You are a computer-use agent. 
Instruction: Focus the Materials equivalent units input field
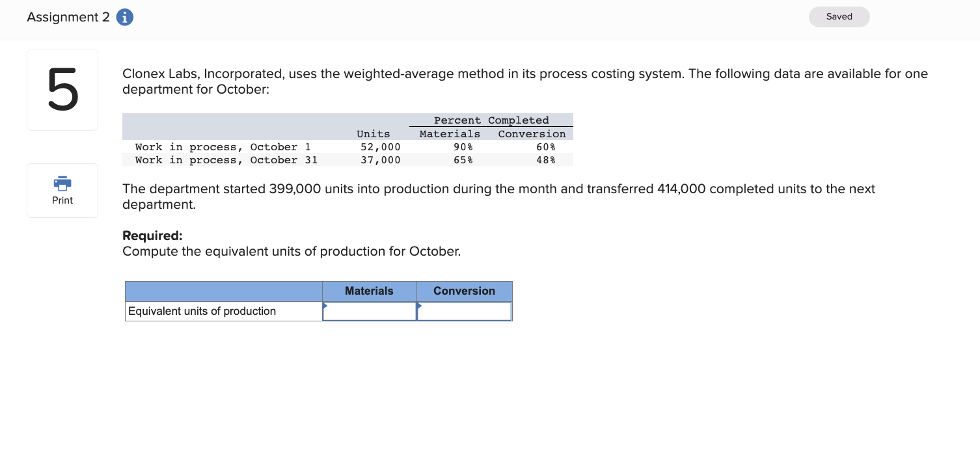(370, 312)
